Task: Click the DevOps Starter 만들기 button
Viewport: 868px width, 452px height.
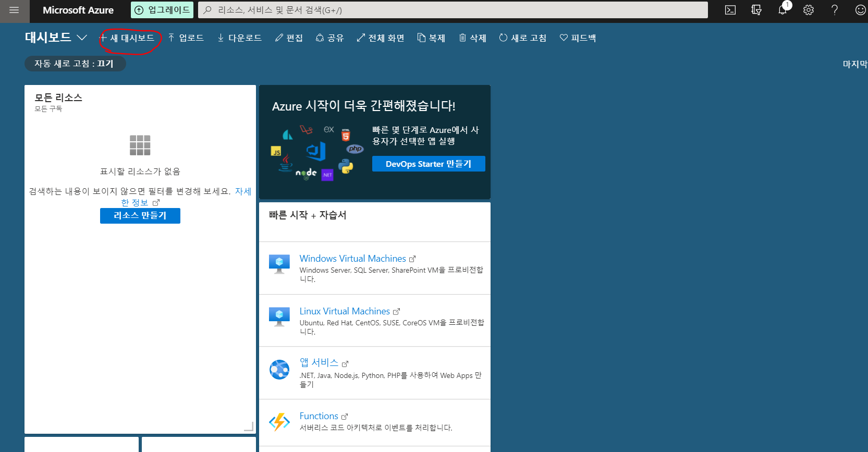Action: click(x=429, y=164)
